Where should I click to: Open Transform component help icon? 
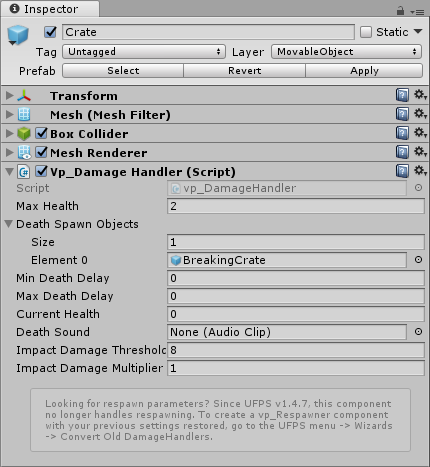click(x=402, y=95)
